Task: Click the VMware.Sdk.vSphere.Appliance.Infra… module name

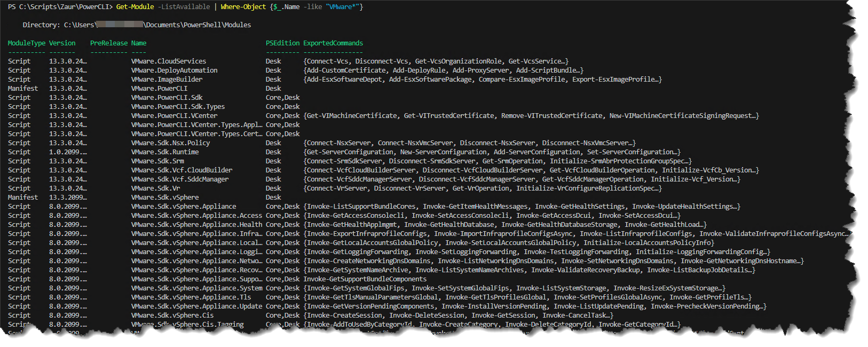Action: [197, 234]
